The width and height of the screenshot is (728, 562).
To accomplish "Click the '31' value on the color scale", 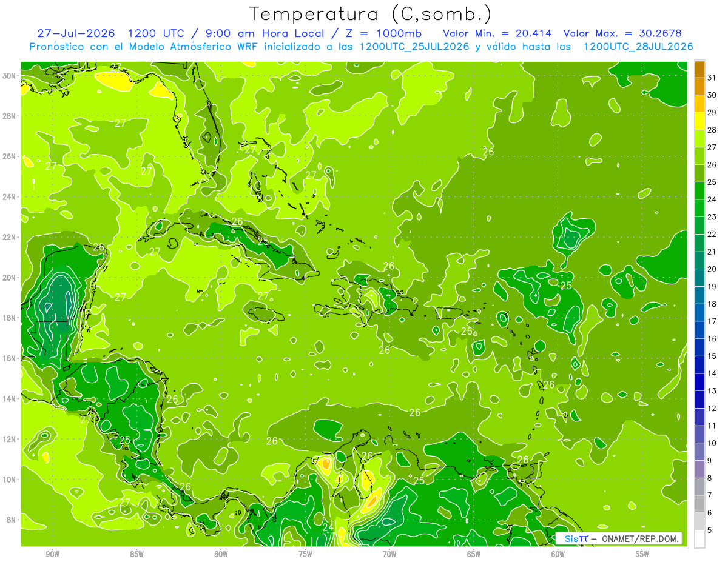I will pyautogui.click(x=712, y=77).
